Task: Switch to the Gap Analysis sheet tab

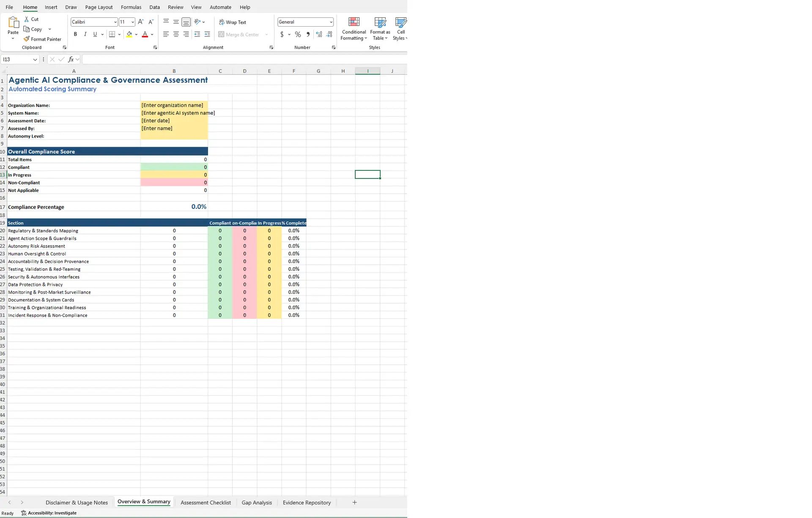Action: (x=256, y=502)
